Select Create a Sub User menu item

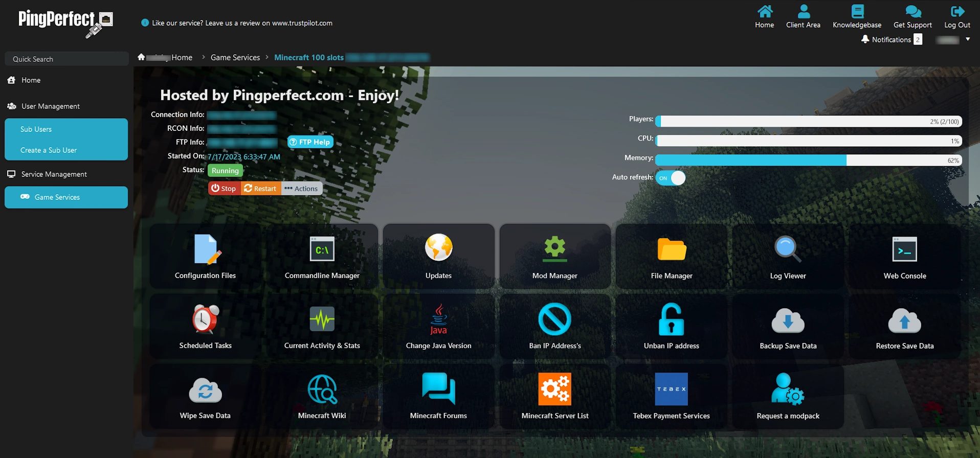(x=49, y=150)
